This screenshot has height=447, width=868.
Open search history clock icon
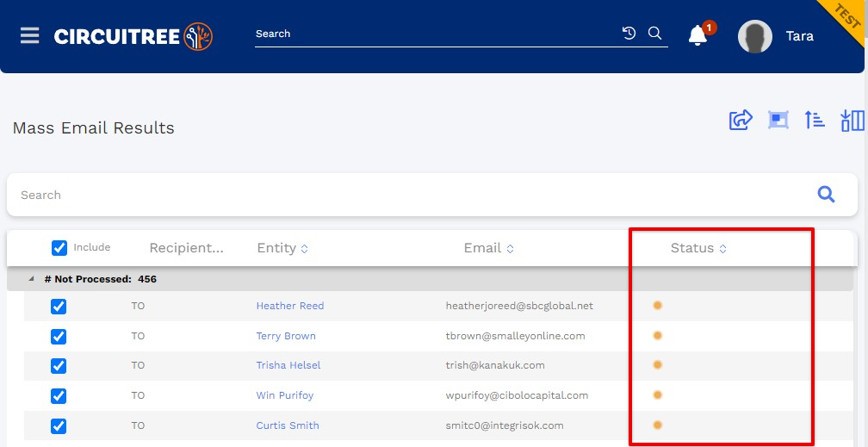[629, 34]
